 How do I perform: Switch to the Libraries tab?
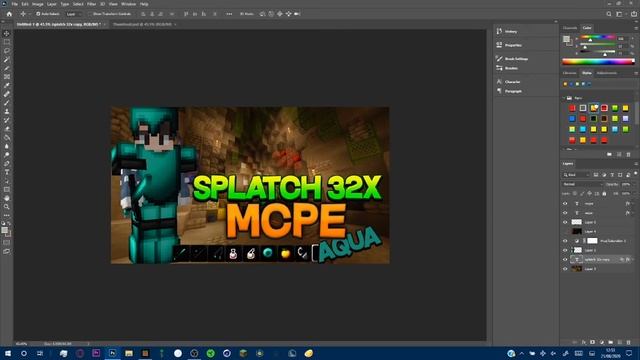[570, 73]
